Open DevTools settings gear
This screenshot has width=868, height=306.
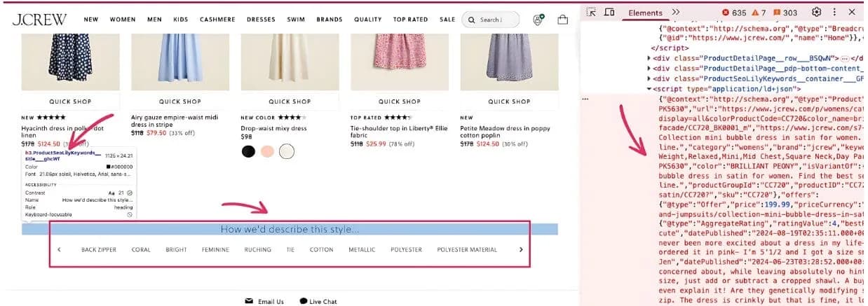point(816,13)
